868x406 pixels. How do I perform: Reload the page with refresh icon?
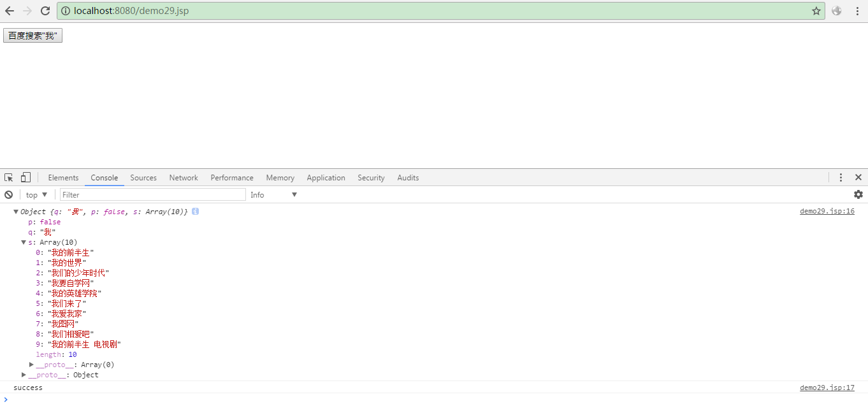tap(45, 11)
